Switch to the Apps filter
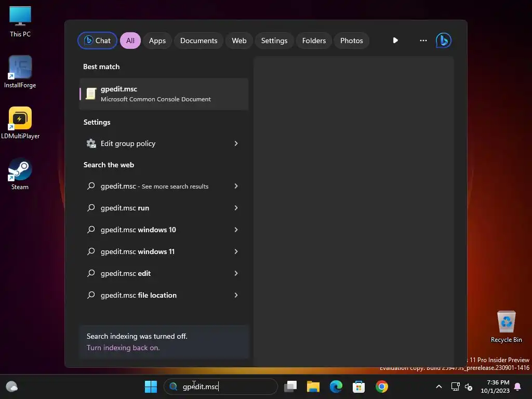The image size is (532, 399). pyautogui.click(x=157, y=41)
